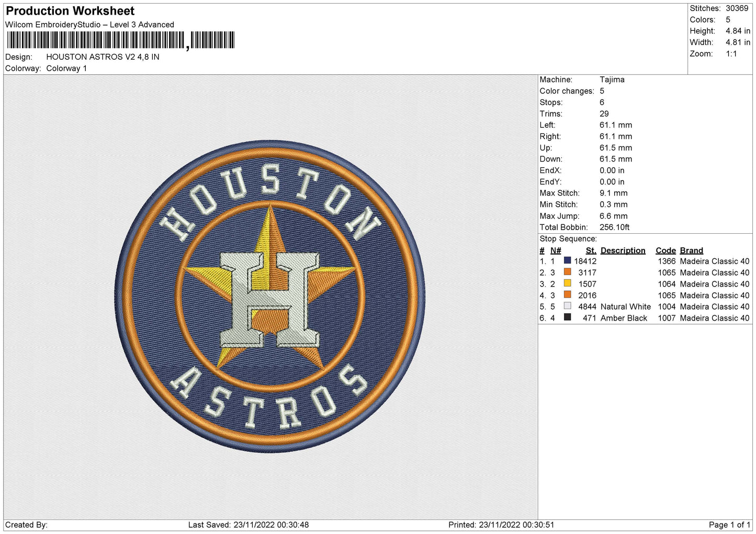Click thread code 1366
The image size is (756, 534).
coord(667,262)
